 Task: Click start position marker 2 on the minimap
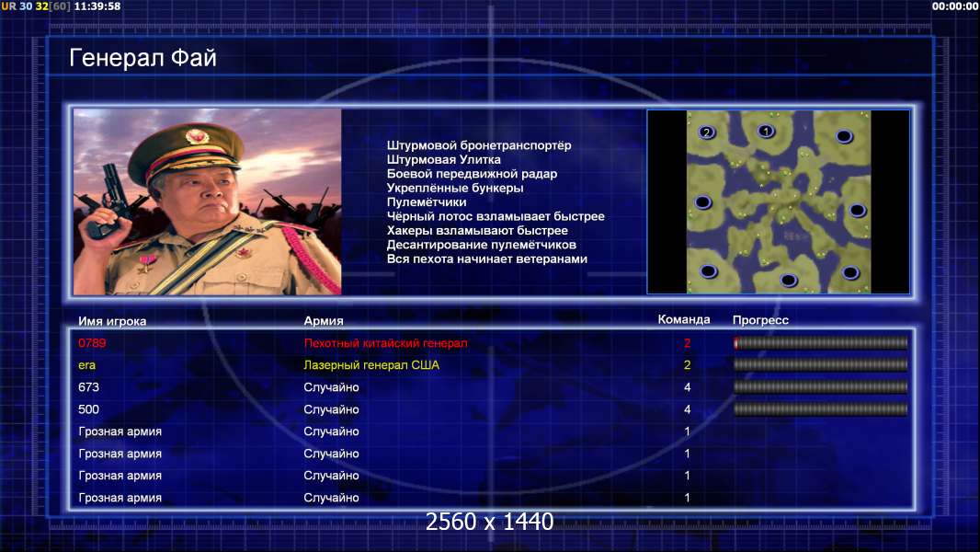(706, 132)
